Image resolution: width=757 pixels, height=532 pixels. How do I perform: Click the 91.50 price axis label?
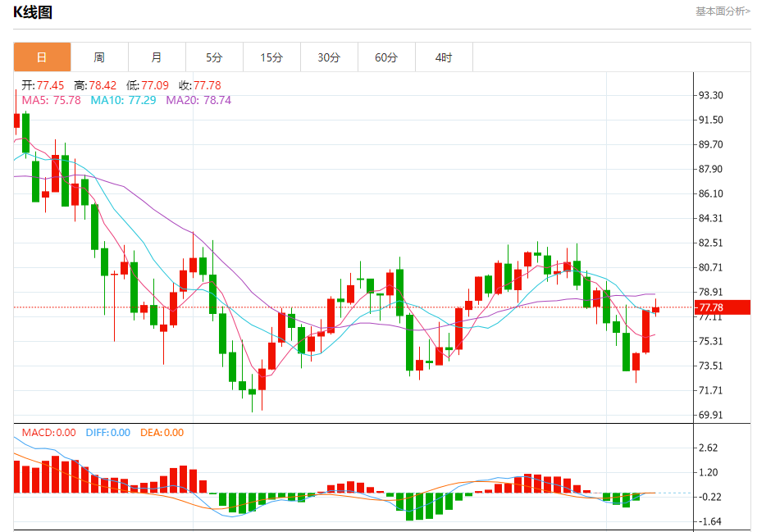(x=710, y=120)
